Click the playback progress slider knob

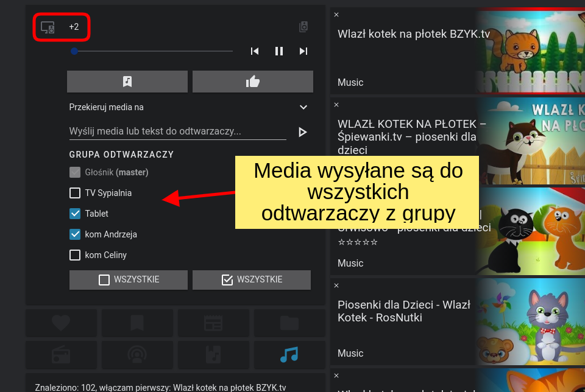point(74,51)
